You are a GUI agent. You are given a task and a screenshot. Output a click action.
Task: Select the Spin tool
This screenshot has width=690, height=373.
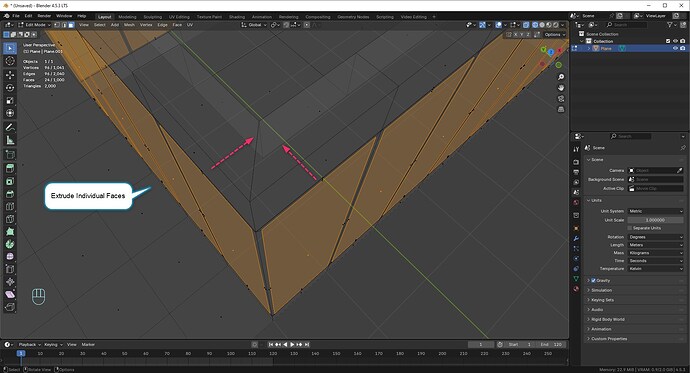click(x=10, y=244)
